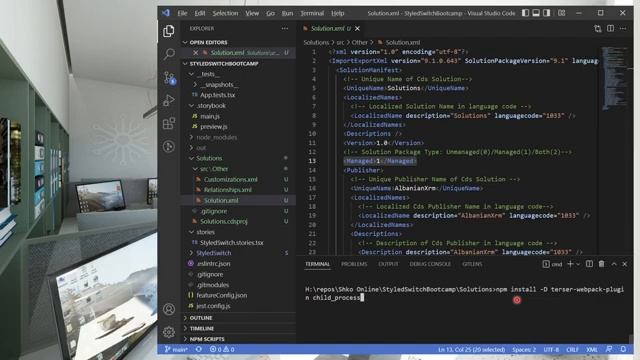Close the Solution.xml editor tab

point(358,28)
